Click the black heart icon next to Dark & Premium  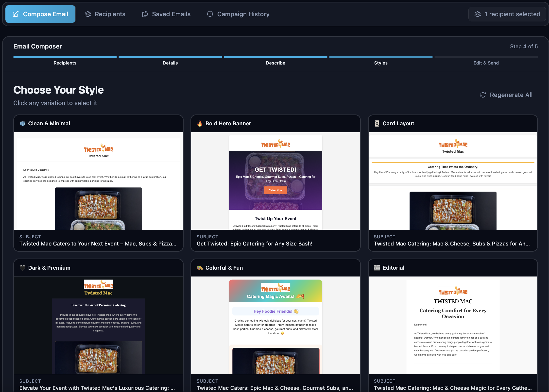[22, 268]
